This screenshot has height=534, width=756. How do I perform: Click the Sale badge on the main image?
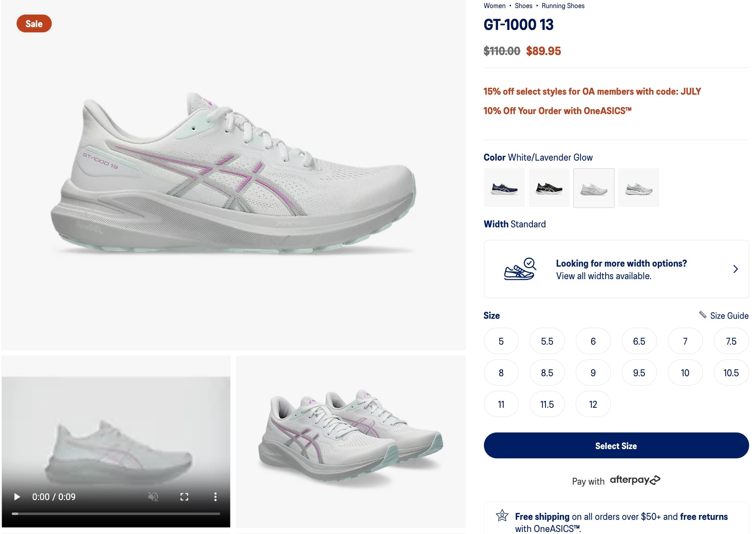(34, 24)
